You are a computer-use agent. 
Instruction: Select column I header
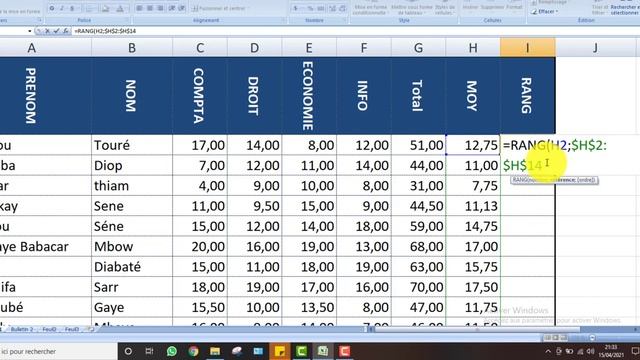(x=527, y=48)
